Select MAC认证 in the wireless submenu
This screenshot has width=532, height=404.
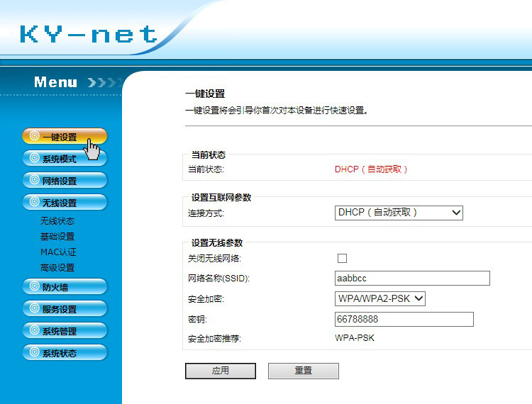(58, 252)
